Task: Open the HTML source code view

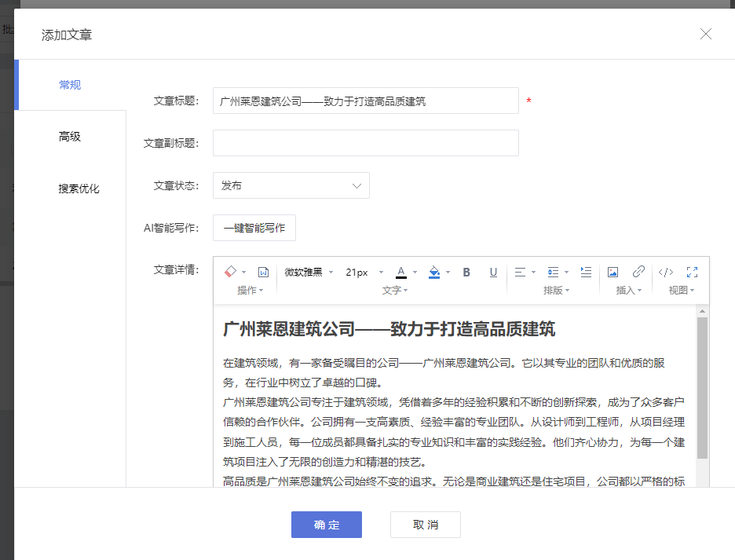Action: click(x=666, y=272)
